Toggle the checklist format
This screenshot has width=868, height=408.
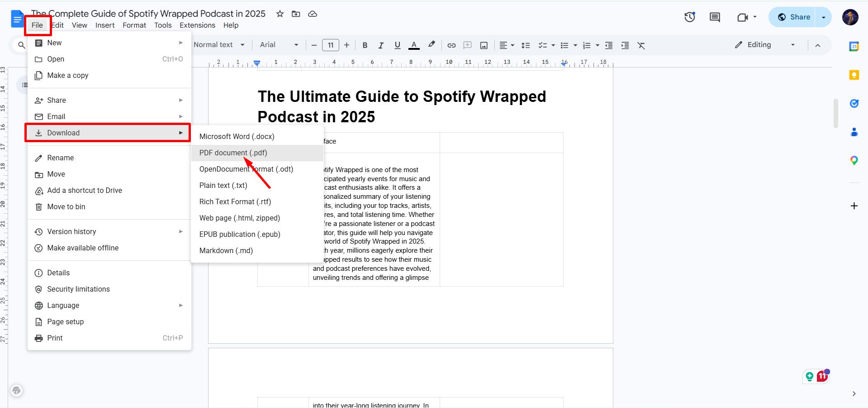point(542,45)
